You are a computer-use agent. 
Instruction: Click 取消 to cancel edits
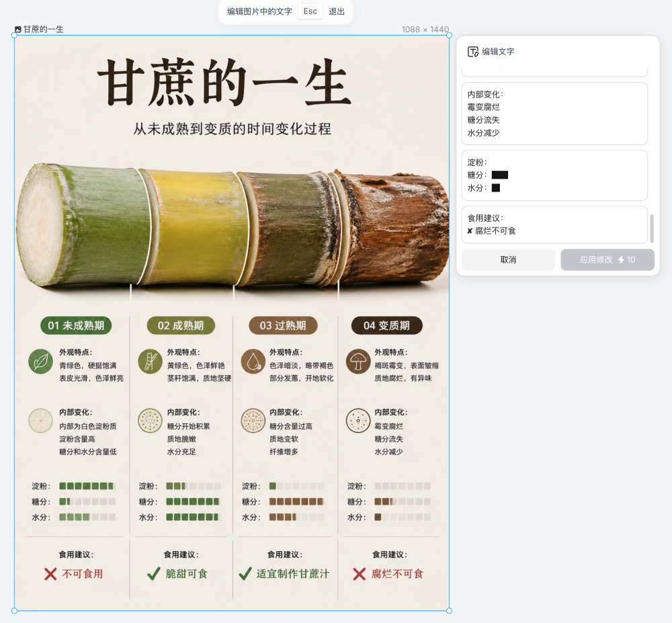[508, 259]
